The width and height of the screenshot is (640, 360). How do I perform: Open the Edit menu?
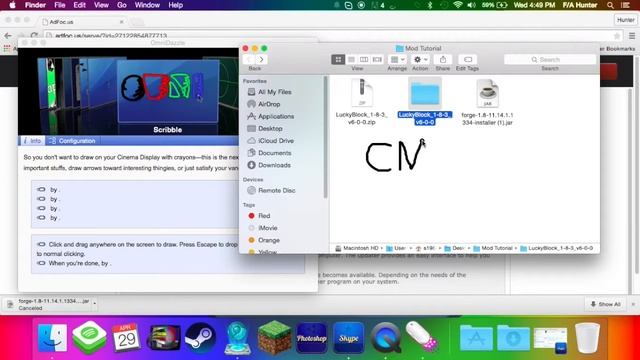point(80,5)
